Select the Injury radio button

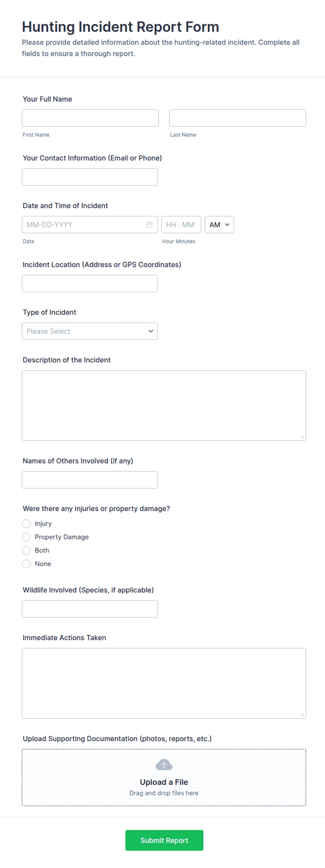coord(26,523)
